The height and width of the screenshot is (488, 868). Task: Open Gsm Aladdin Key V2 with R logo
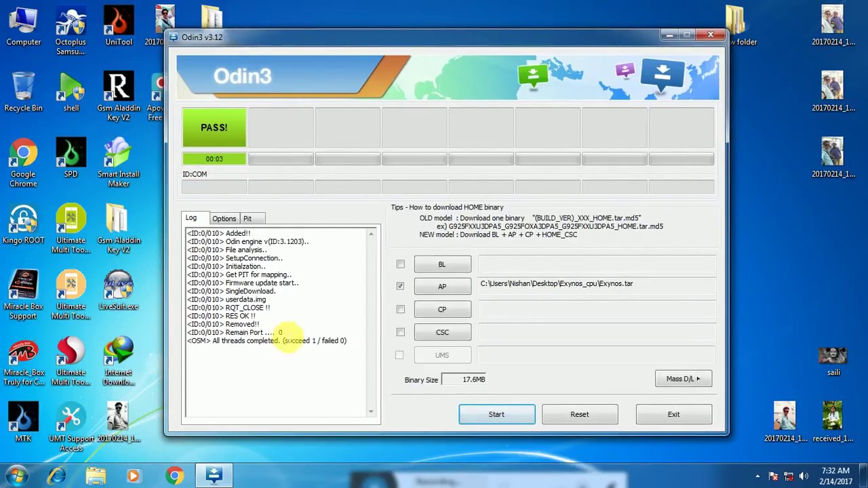[x=119, y=97]
